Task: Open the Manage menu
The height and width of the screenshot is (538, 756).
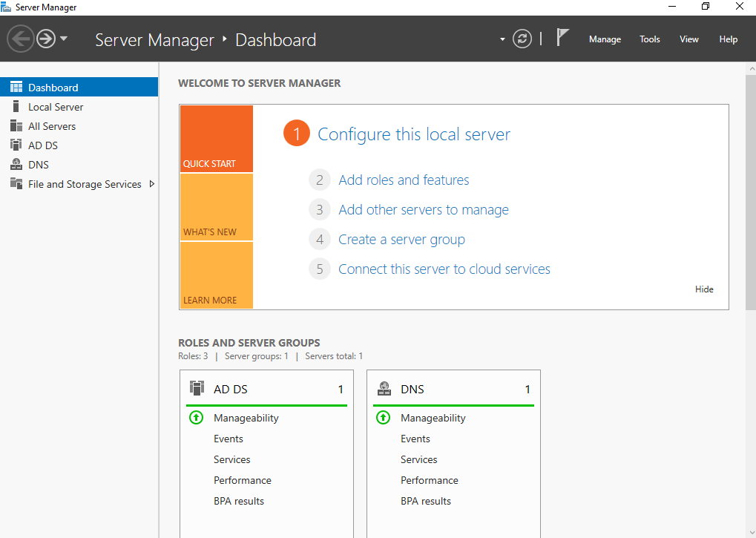Action: click(x=605, y=39)
